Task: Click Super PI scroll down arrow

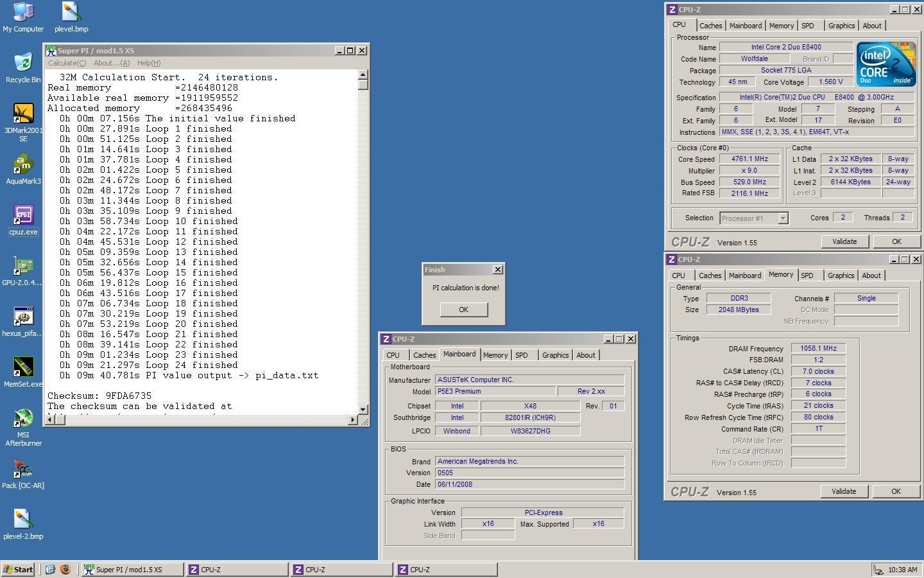Action: 363,409
